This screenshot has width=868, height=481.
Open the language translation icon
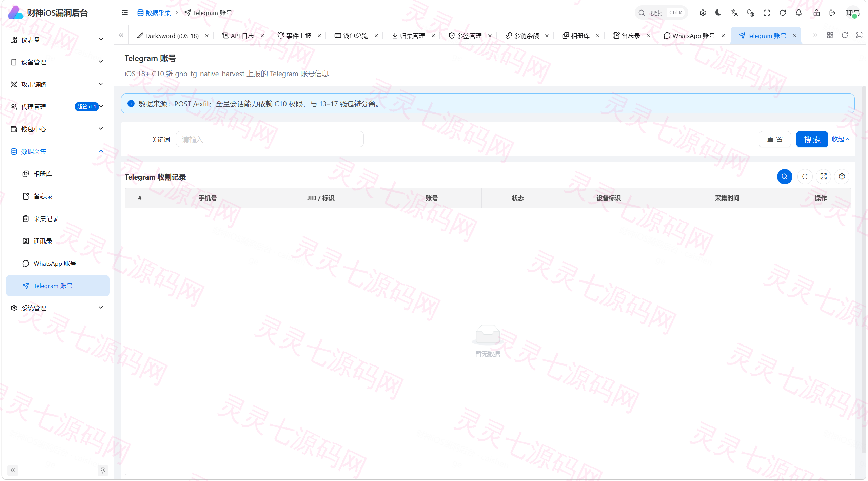point(734,13)
